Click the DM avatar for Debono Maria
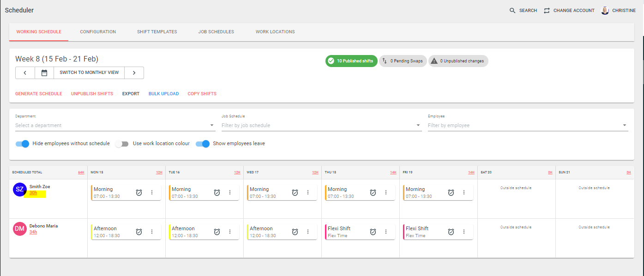644x276 pixels. pos(20,228)
